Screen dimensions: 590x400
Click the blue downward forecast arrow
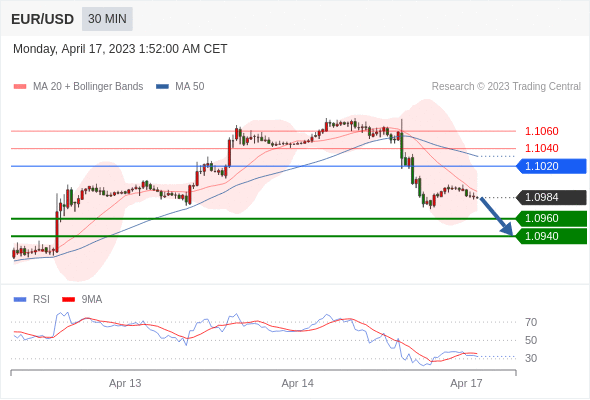[x=497, y=217]
